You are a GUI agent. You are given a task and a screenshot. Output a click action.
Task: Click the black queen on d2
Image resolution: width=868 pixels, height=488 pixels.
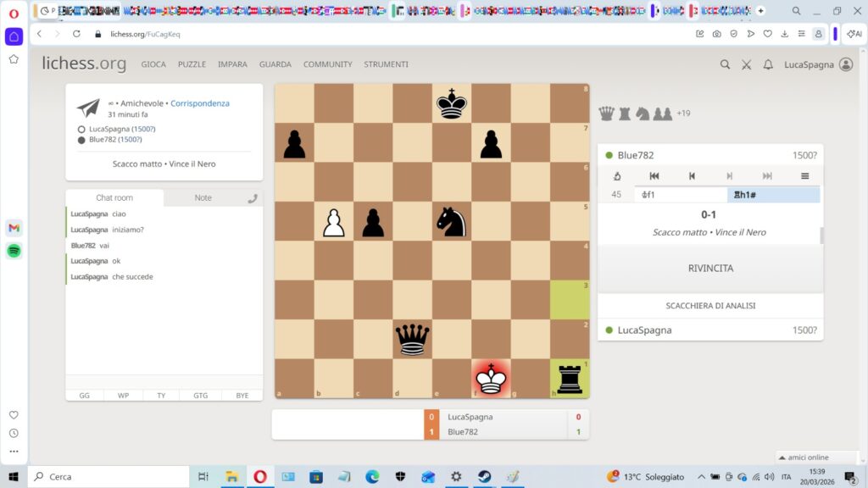coord(413,340)
